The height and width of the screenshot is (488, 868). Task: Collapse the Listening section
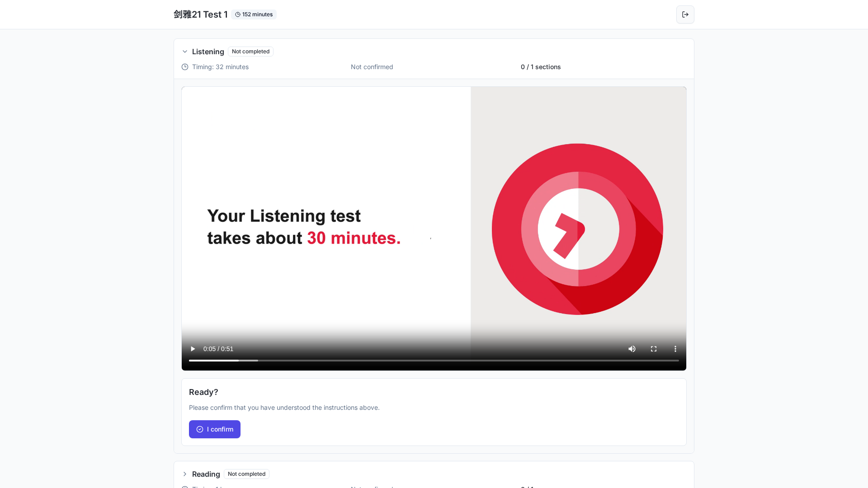pyautogui.click(x=185, y=52)
